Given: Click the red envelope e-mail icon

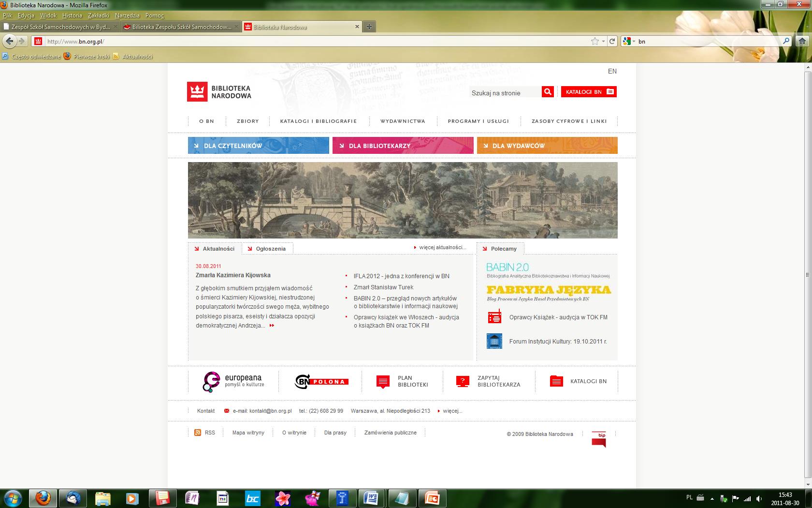Looking at the screenshot, I should 227,411.
